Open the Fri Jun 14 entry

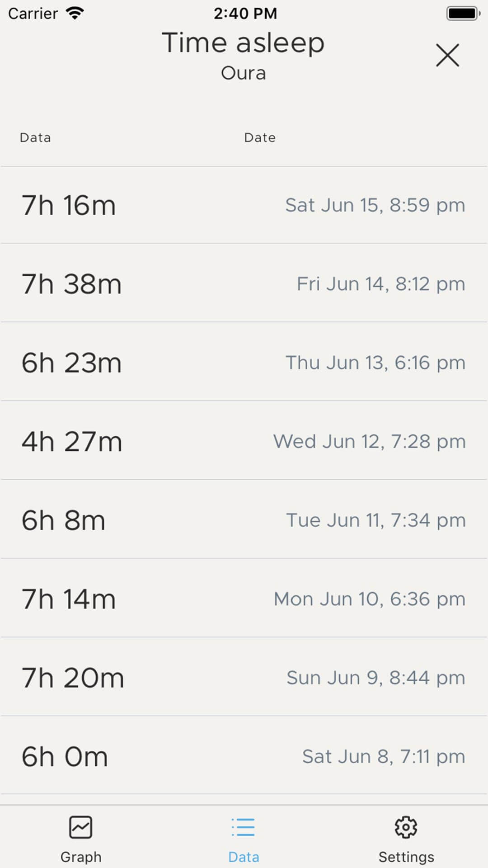(x=380, y=284)
